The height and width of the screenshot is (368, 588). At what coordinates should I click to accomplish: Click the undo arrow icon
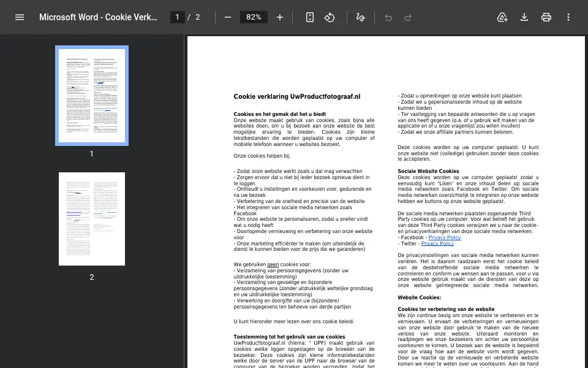point(388,18)
